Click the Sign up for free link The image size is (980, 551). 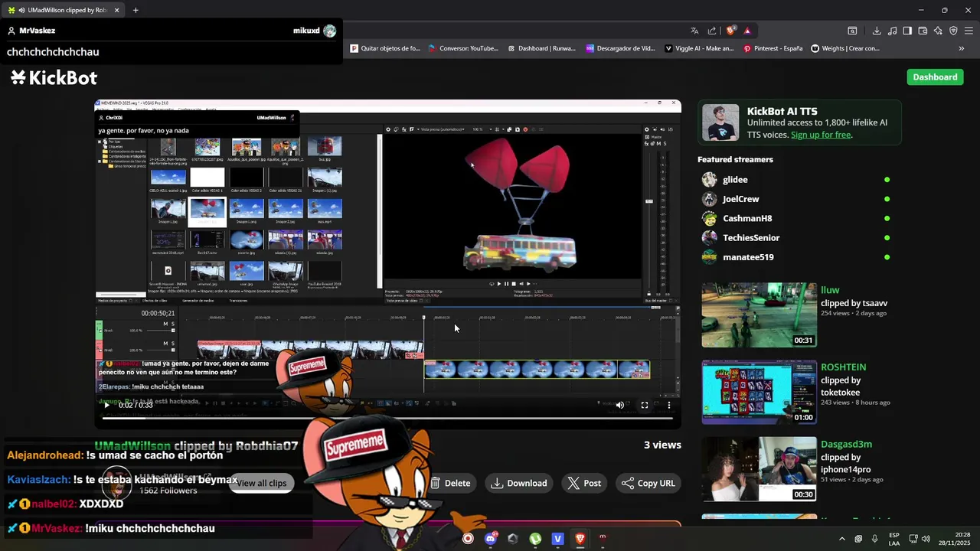click(821, 135)
